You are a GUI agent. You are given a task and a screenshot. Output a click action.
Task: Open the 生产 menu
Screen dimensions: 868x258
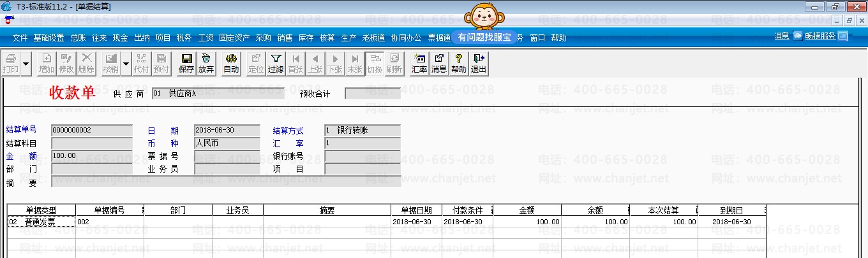[x=348, y=38]
